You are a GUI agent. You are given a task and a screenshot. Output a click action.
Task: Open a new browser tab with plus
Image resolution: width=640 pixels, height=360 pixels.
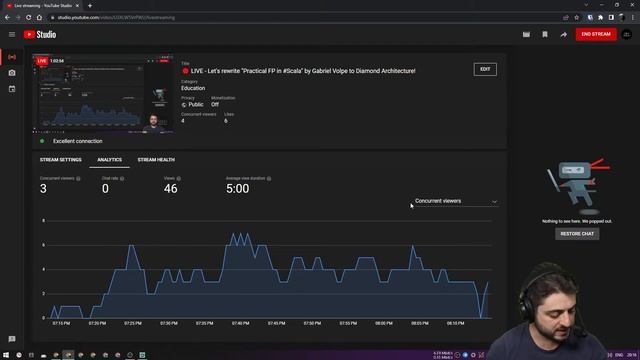(90, 6)
